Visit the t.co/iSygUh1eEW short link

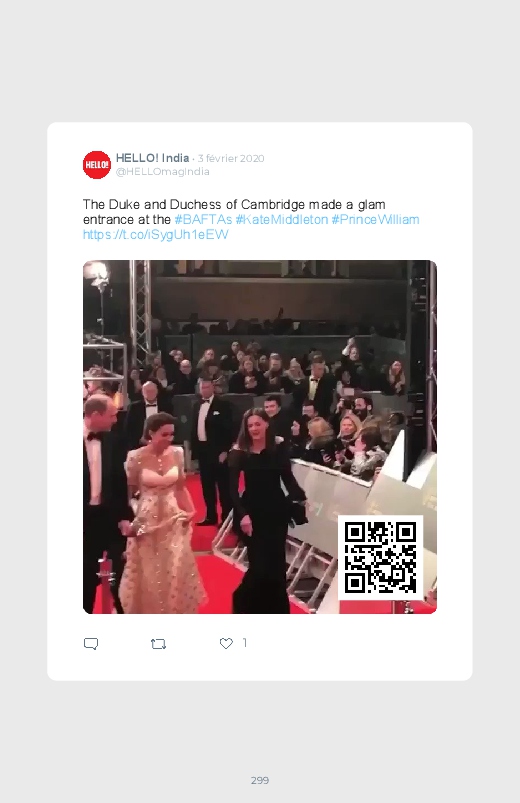(155, 235)
